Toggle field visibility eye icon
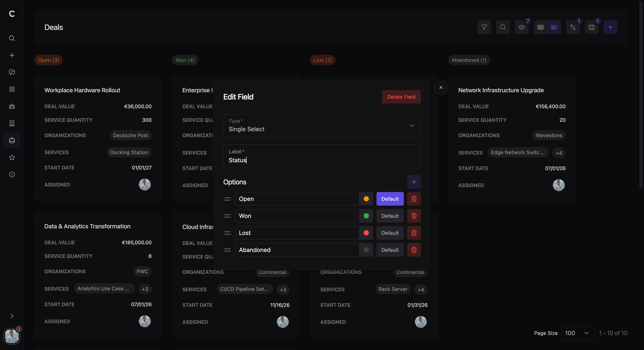The width and height of the screenshot is (644, 350). 522,27
